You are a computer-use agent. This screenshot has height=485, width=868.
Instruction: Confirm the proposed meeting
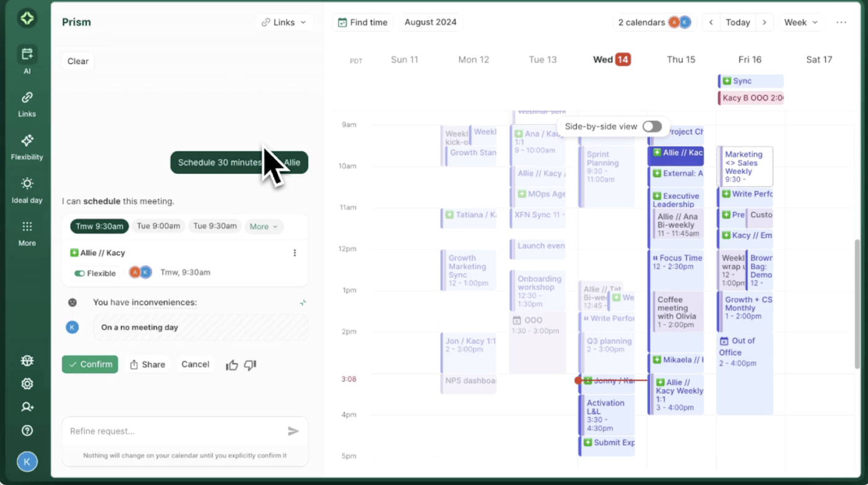(x=90, y=364)
